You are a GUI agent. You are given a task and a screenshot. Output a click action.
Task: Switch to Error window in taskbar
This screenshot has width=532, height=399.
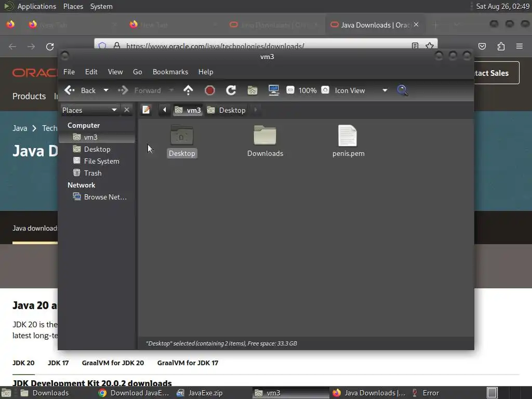tap(425, 393)
